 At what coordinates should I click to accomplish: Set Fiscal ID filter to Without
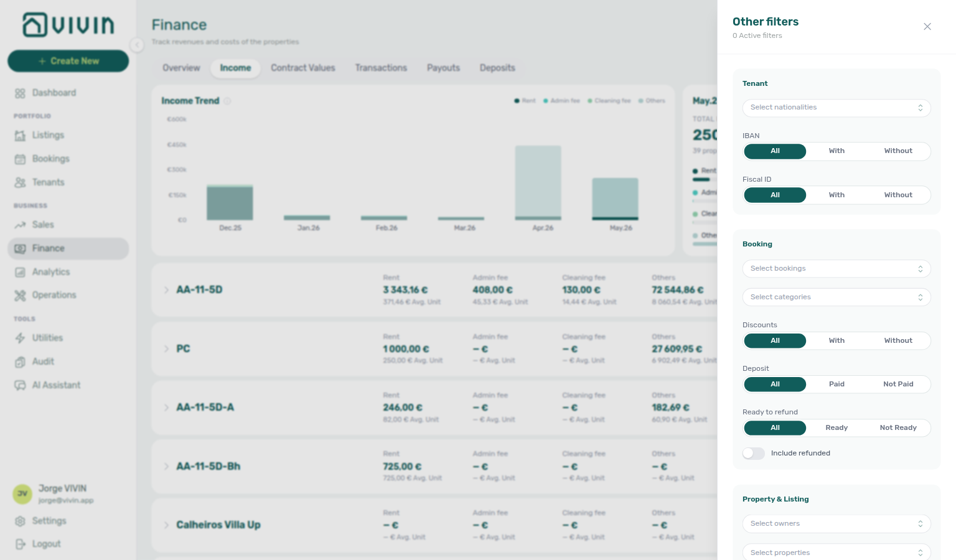point(898,195)
